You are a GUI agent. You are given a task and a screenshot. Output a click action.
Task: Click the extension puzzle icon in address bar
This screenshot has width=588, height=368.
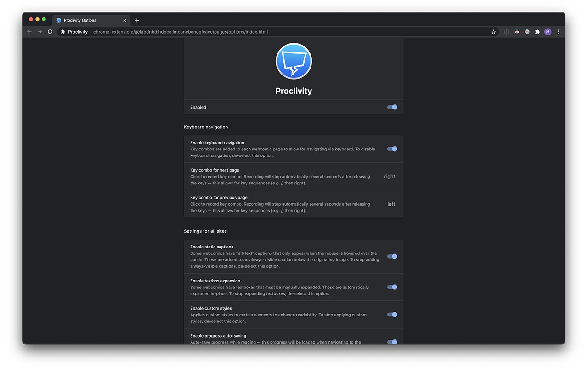point(63,32)
